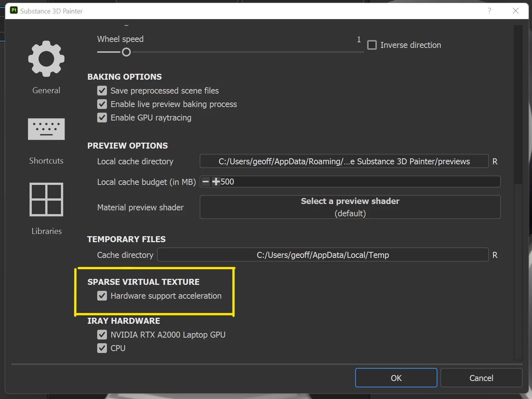Decrease local cache budget with minus

tap(206, 182)
